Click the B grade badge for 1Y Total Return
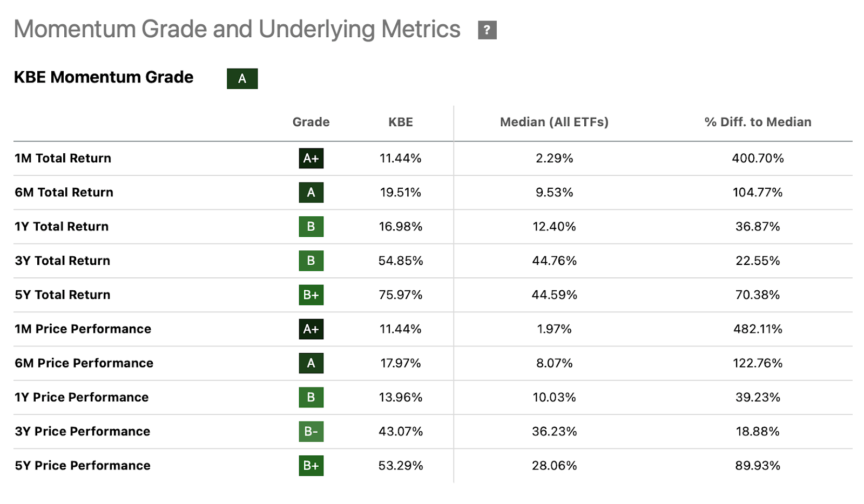Image resolution: width=864 pixels, height=504 pixels. click(x=311, y=227)
